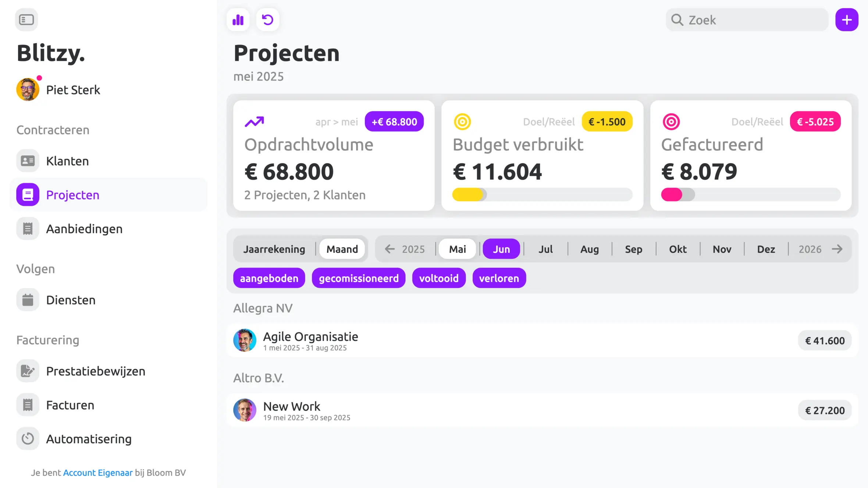Click the Budget verbruikt yellow progress bar

point(542,194)
